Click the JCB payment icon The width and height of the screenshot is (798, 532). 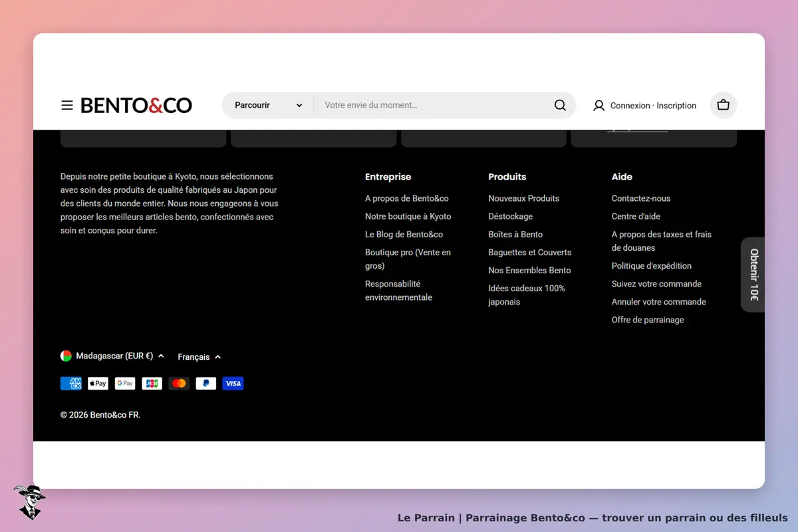coord(152,383)
